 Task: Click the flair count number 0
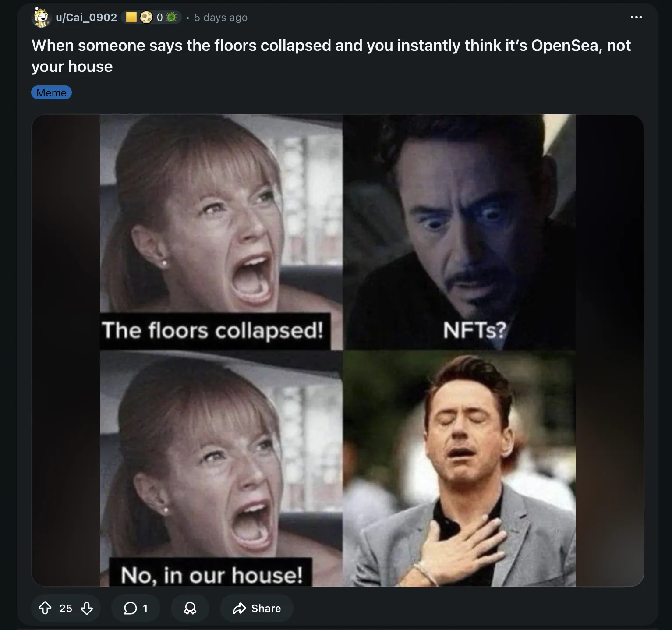pos(159,18)
